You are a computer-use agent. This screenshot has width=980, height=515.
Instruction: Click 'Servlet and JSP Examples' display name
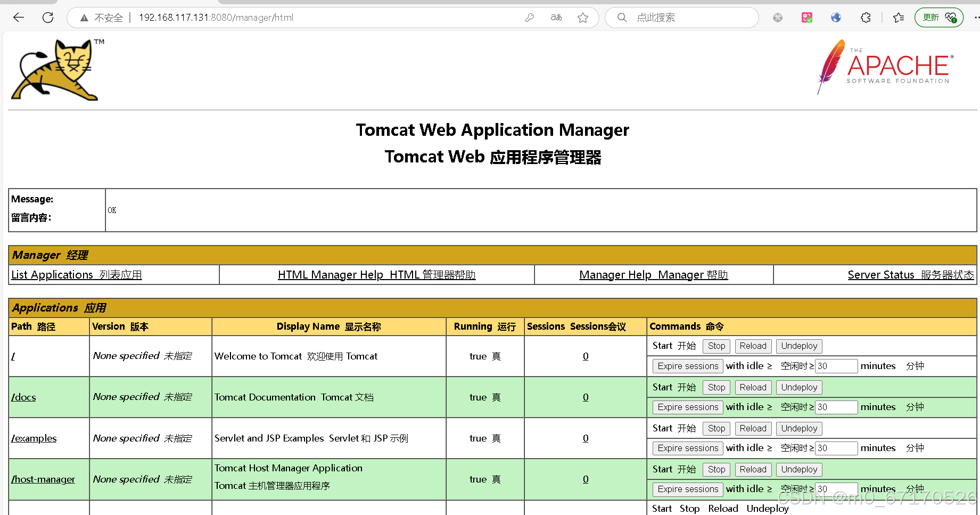point(311,438)
